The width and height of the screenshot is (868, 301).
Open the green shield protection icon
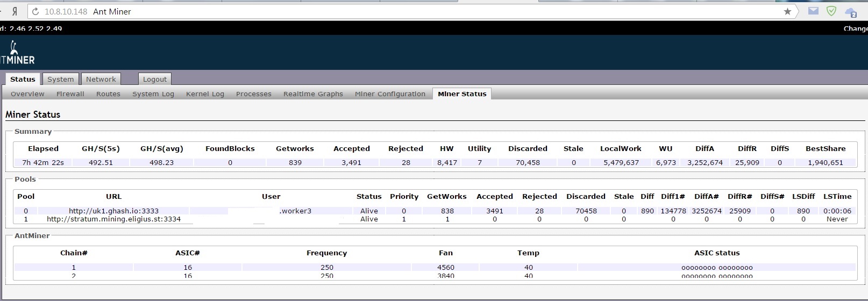pyautogui.click(x=831, y=11)
